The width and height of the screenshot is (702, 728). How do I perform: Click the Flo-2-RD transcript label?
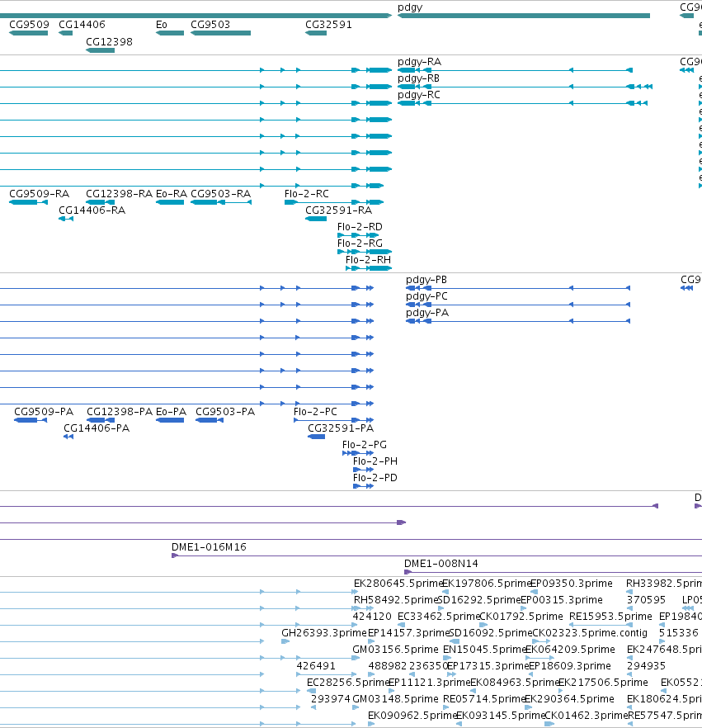point(360,227)
